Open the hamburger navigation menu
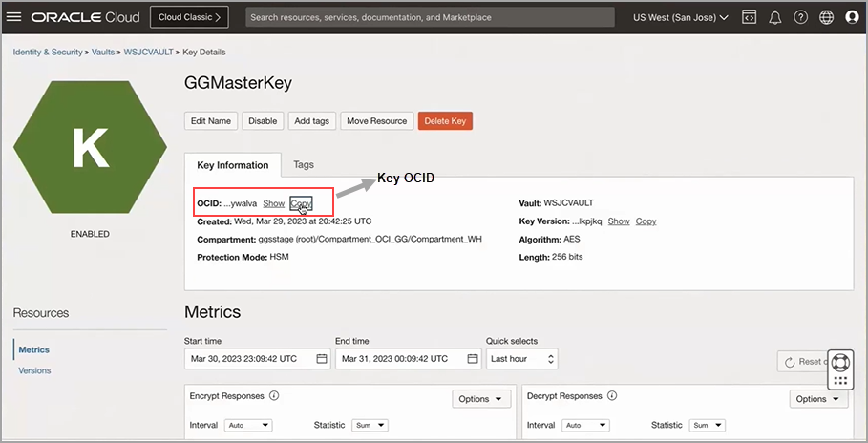This screenshot has height=443, width=868. click(13, 16)
